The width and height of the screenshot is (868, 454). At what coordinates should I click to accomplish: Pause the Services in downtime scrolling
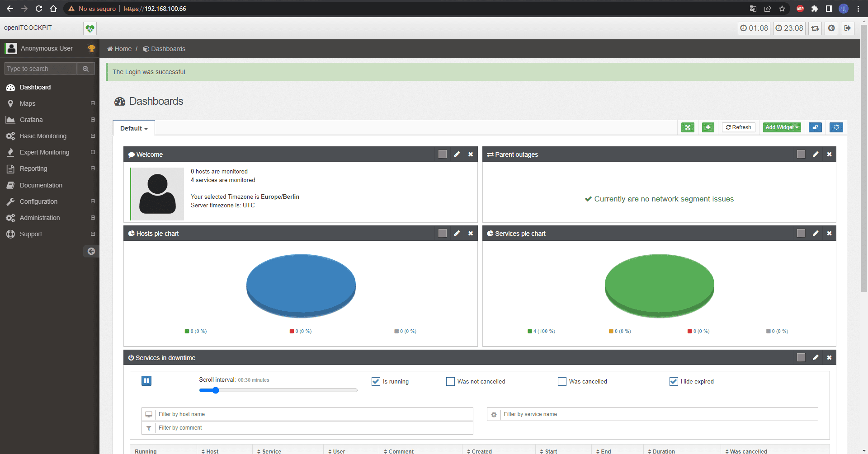(x=146, y=381)
